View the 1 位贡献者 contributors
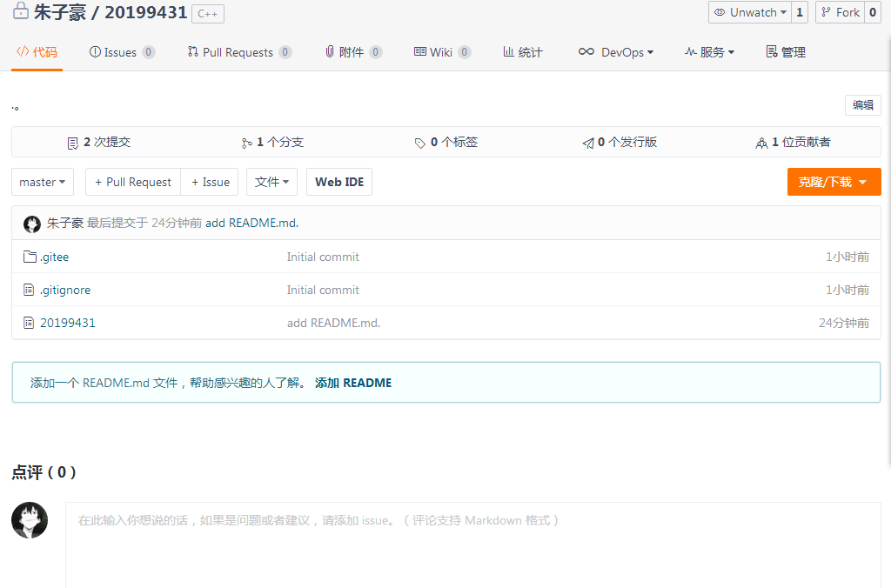The image size is (891, 588). [794, 142]
